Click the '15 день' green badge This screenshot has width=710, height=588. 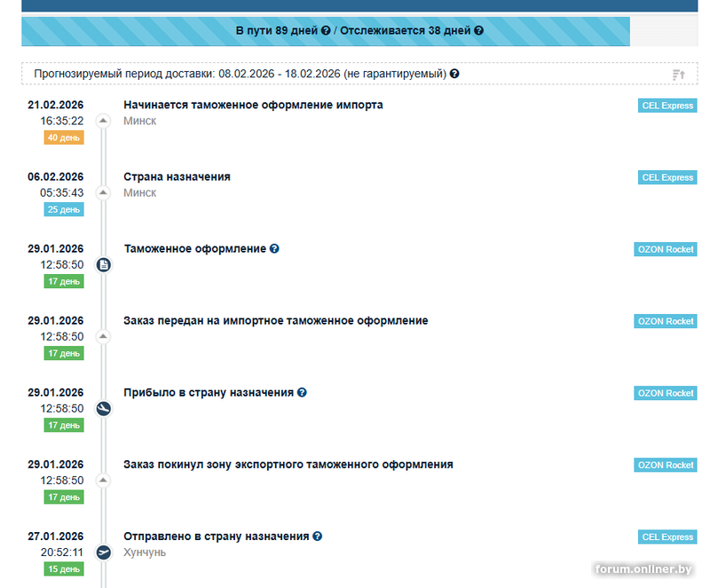(x=64, y=569)
